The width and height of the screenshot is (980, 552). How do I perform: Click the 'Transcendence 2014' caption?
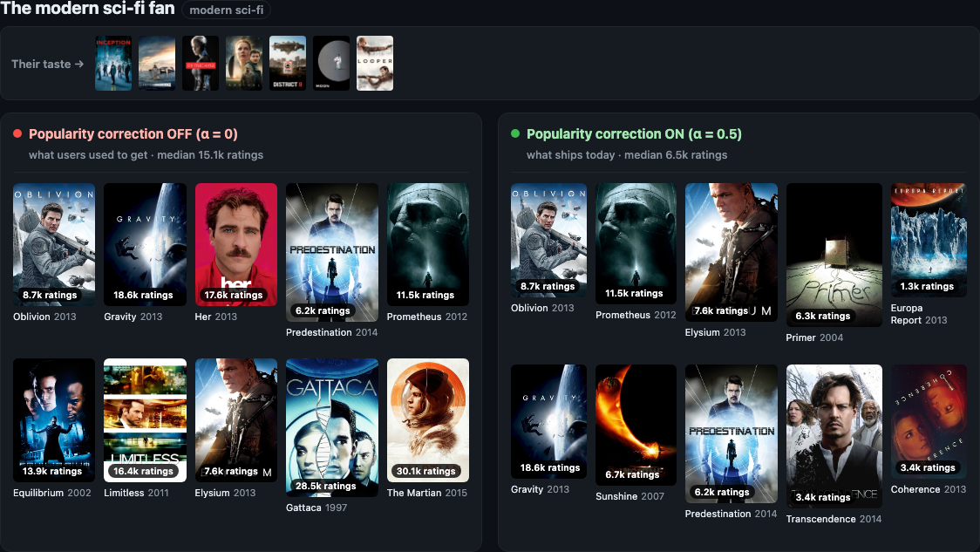pos(834,519)
